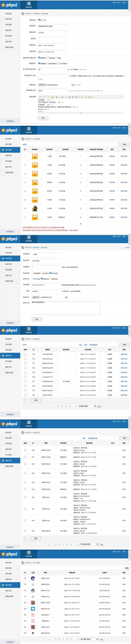The width and height of the screenshot is (131, 644).
Task: Click the highlighted 抽奖记录 sidebar item
Action: (x=10, y=460)
